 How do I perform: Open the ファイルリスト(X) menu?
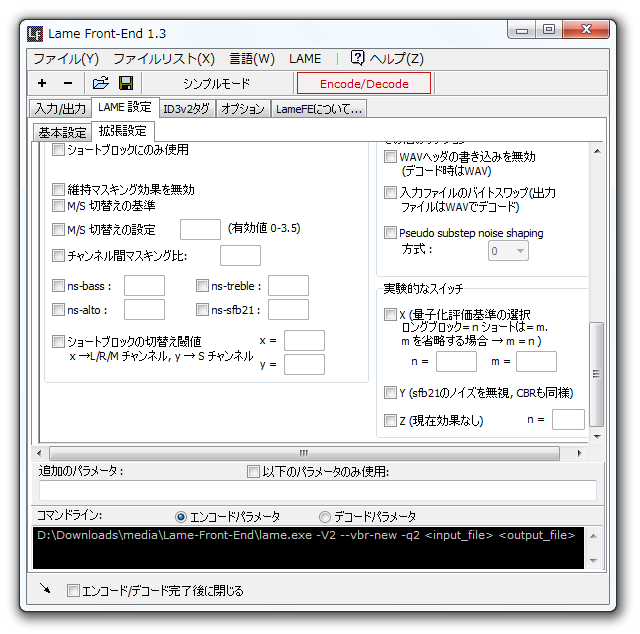click(x=164, y=59)
